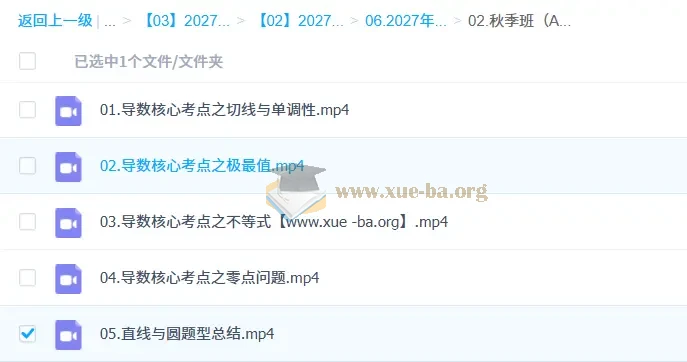Click video icon of 01.导数核心考点之切线与单调性.mp4
The image size is (687, 362).
tap(68, 111)
